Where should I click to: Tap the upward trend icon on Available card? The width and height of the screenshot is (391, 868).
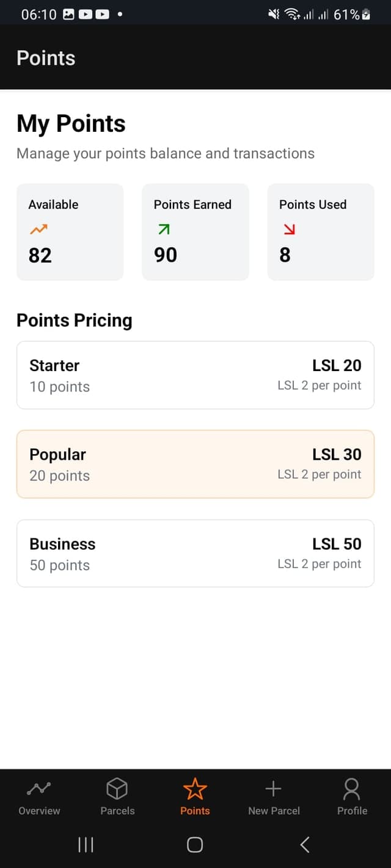[x=38, y=229]
